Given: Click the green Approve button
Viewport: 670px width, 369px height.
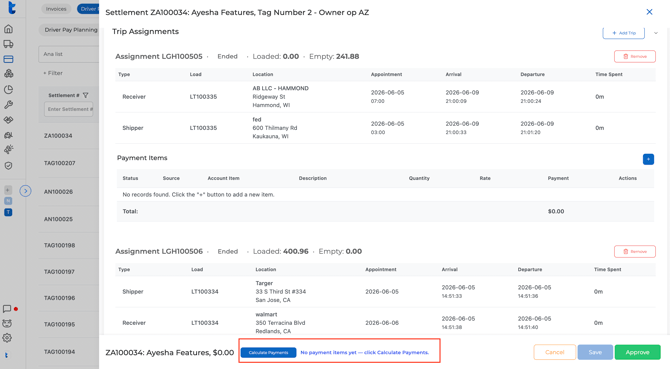Looking at the screenshot, I should pyautogui.click(x=638, y=352).
